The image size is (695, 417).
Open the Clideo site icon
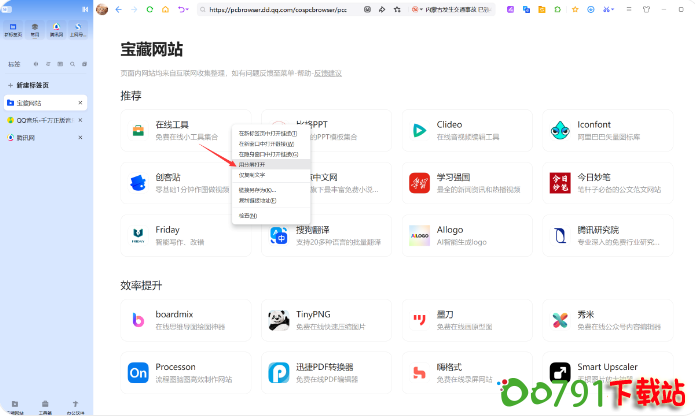click(418, 130)
